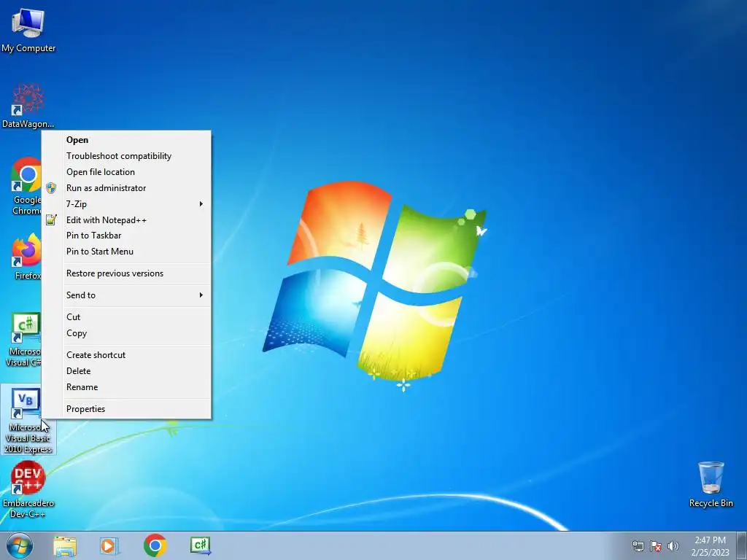The width and height of the screenshot is (747, 560).
Task: Select Microsoft Visual C# desktop shortcut
Action: [24, 340]
